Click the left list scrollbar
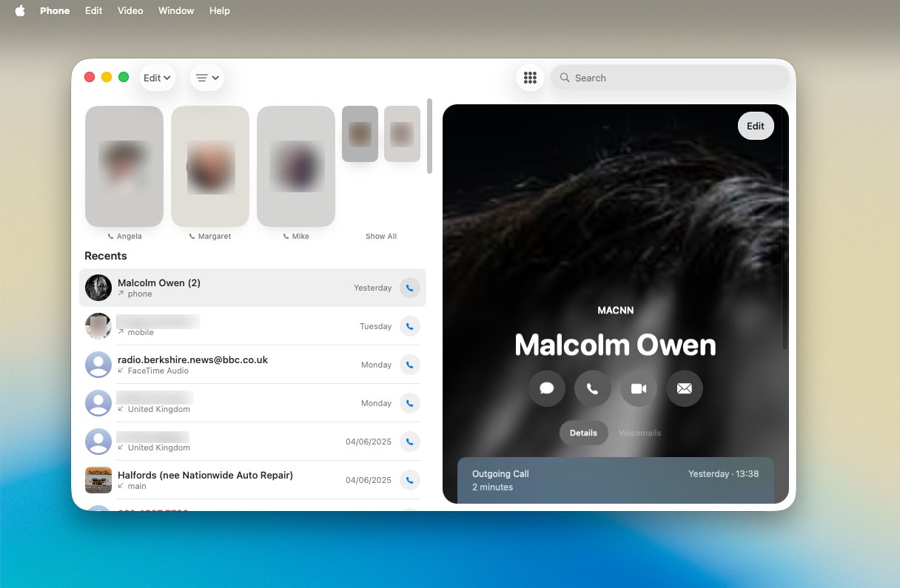 coord(429,136)
